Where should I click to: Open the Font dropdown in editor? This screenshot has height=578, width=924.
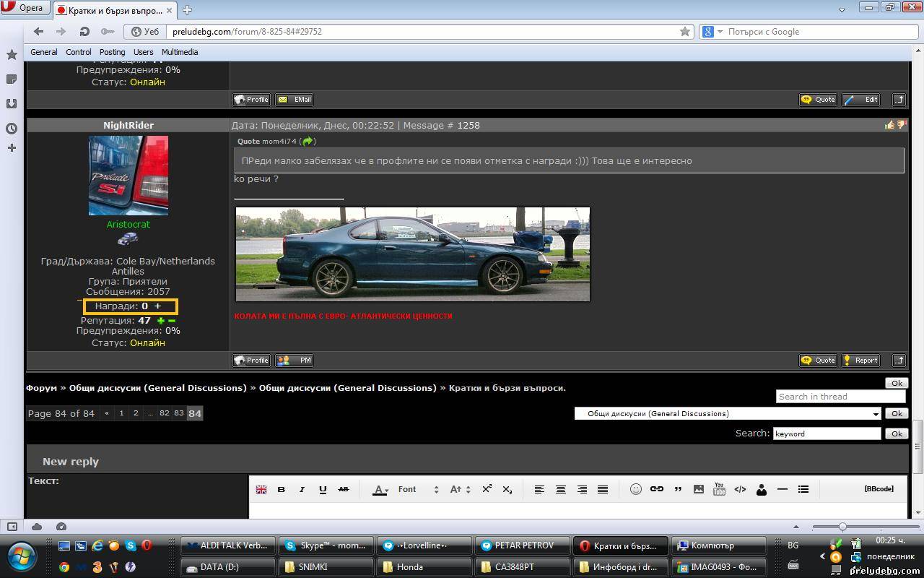pyautogui.click(x=419, y=489)
